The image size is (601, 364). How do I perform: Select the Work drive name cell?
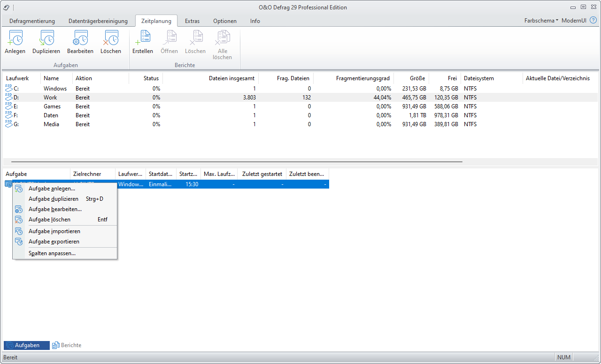point(50,97)
